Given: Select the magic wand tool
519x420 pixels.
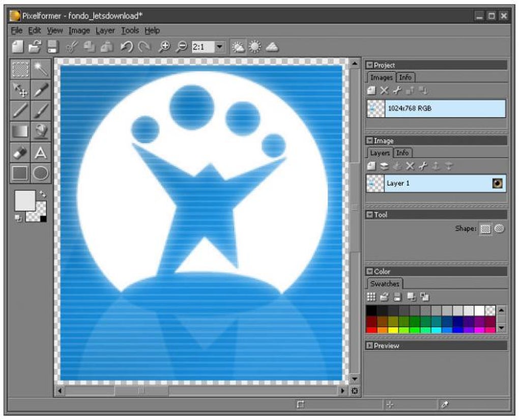Looking at the screenshot, I should [41, 69].
